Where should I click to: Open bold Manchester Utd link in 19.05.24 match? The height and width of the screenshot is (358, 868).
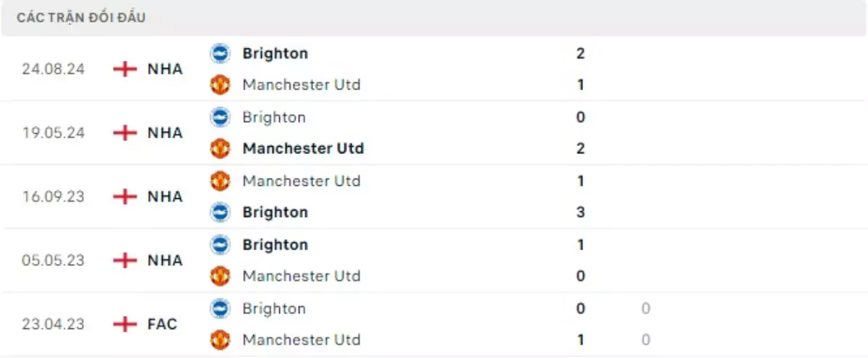[x=303, y=148]
